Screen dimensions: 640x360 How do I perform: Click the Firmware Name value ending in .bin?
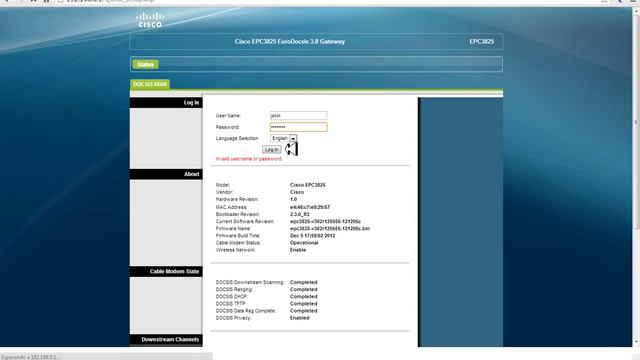pyautogui.click(x=330, y=229)
